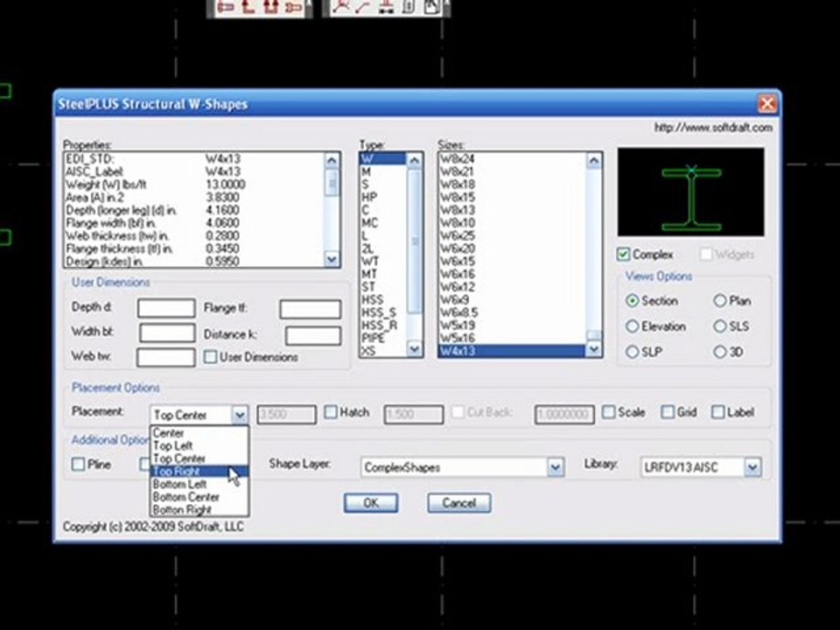Select the SLP view radio button

tap(632, 352)
